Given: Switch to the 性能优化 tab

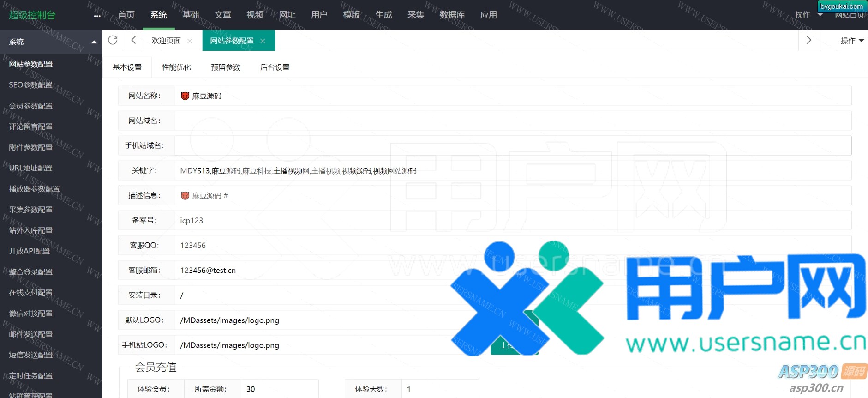Looking at the screenshot, I should (x=176, y=67).
